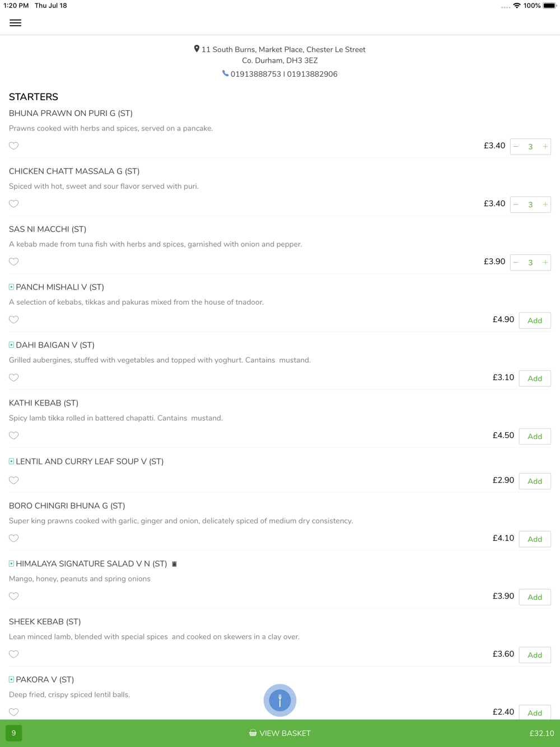Tap heart icon under Panch Mishali

[14, 320]
